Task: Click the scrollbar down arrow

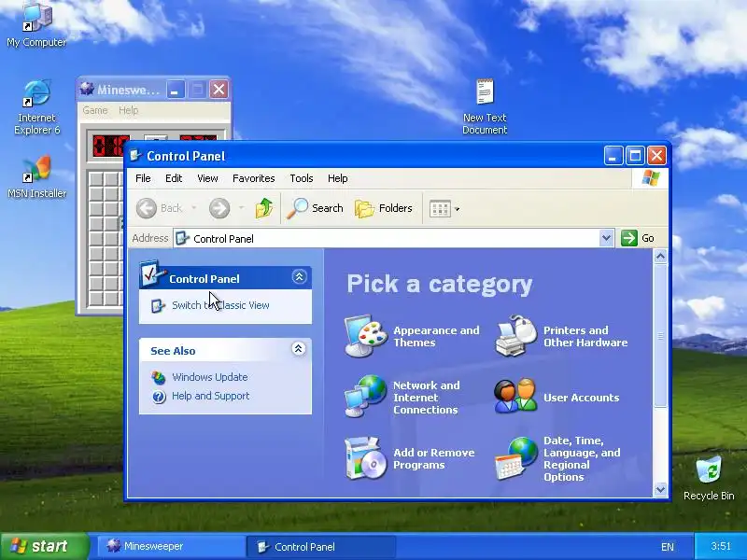Action: pyautogui.click(x=660, y=489)
